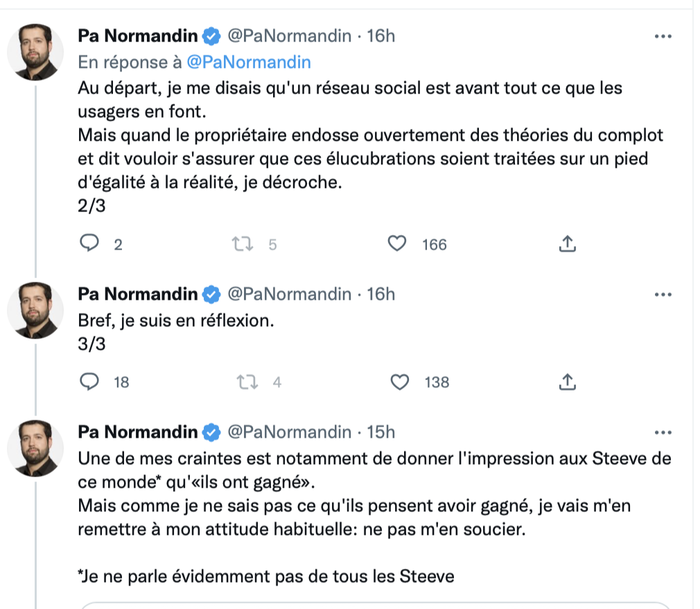Screen dimensions: 700x609
Task: Open more options on the 15h tweet
Action: tap(663, 433)
